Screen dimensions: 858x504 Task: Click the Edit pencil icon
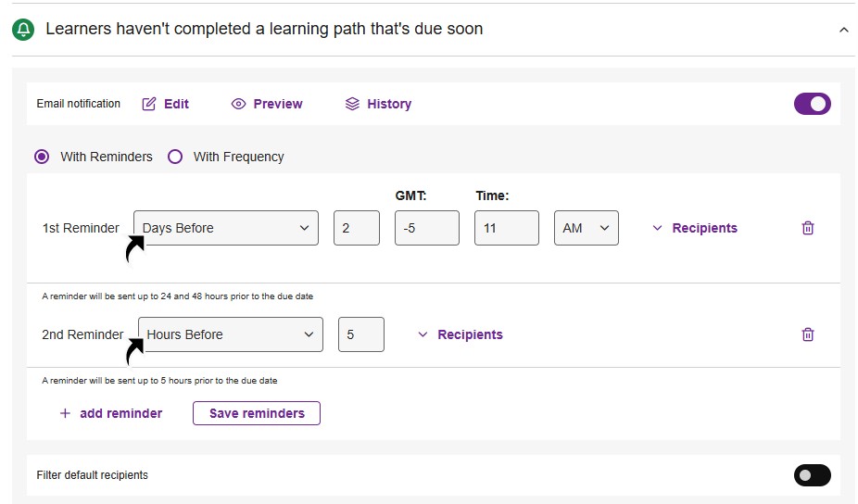[149, 104]
